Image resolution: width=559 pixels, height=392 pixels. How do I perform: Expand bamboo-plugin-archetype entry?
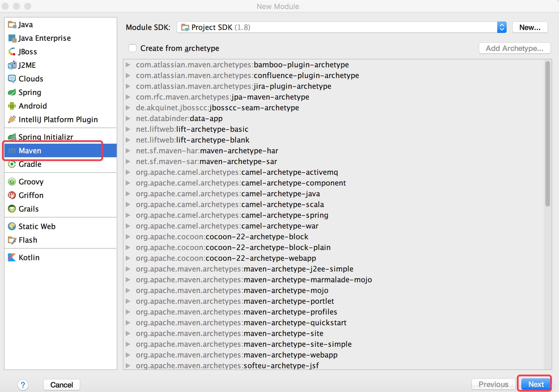tap(128, 65)
